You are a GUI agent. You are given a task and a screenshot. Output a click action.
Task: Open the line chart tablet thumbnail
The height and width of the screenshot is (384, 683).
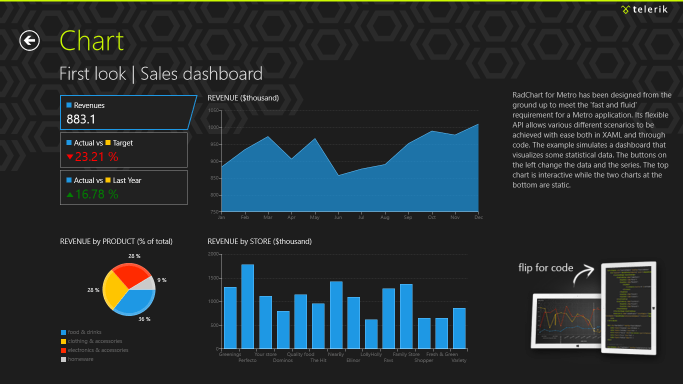[566, 321]
